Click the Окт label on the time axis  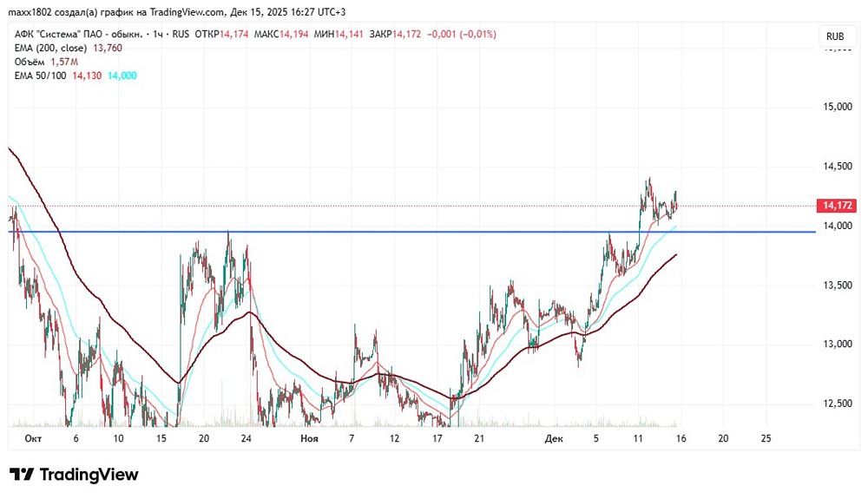point(33,439)
